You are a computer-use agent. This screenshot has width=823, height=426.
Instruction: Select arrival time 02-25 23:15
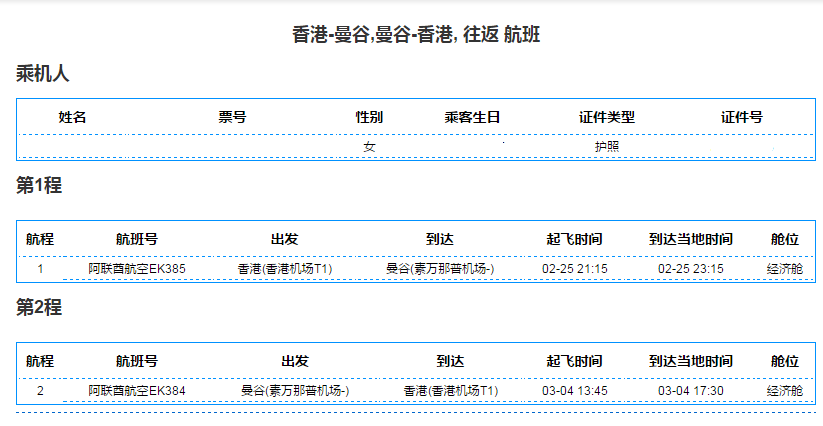pos(691,269)
